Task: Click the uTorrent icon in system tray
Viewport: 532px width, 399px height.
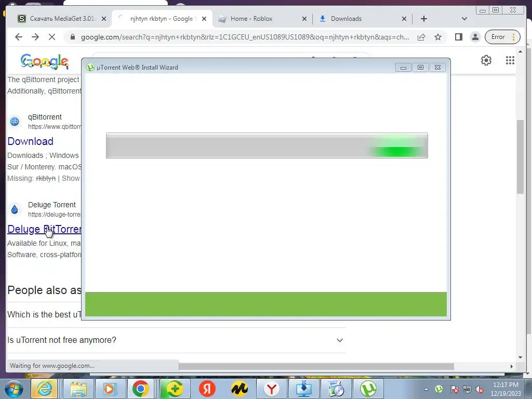Action: pos(438,389)
